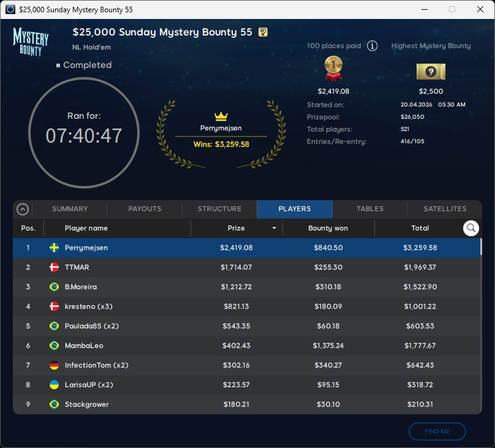Toggle Prize column sort arrow
The height and width of the screenshot is (448, 495).
[x=274, y=228]
